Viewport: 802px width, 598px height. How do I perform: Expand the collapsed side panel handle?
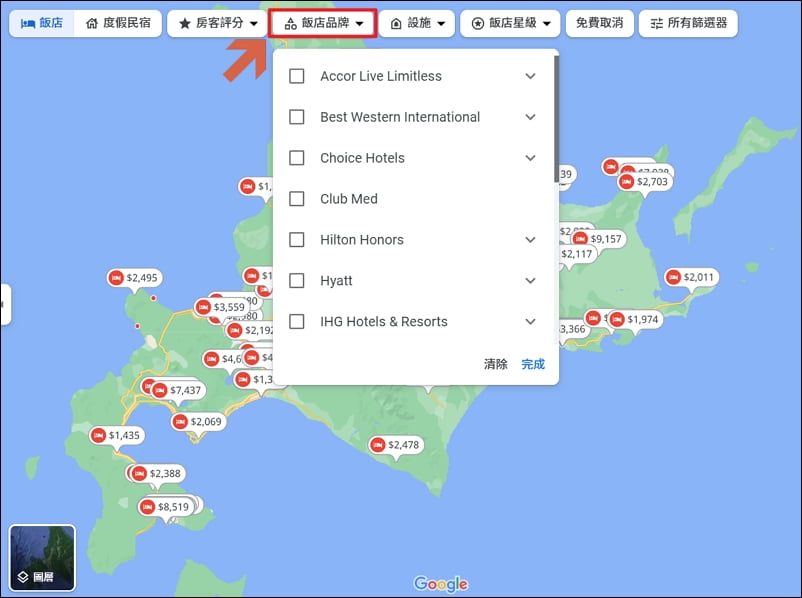coord(5,304)
